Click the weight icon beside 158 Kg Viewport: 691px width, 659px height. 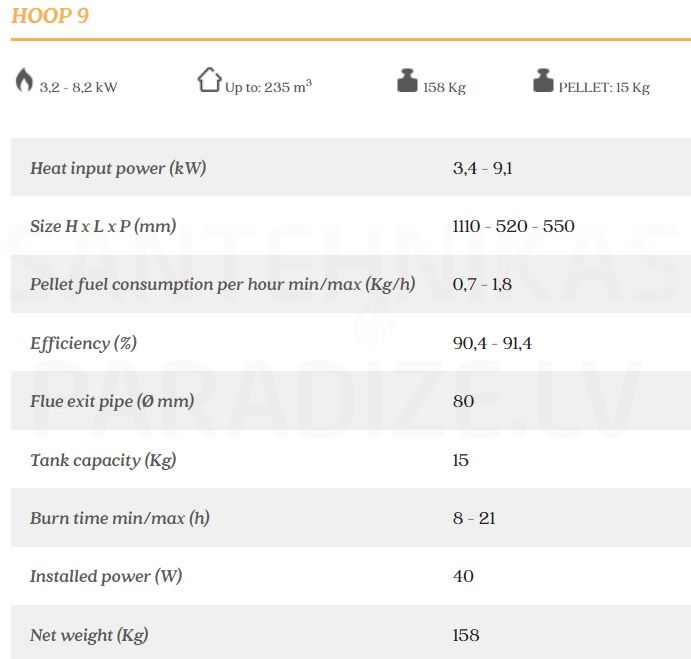tap(407, 80)
